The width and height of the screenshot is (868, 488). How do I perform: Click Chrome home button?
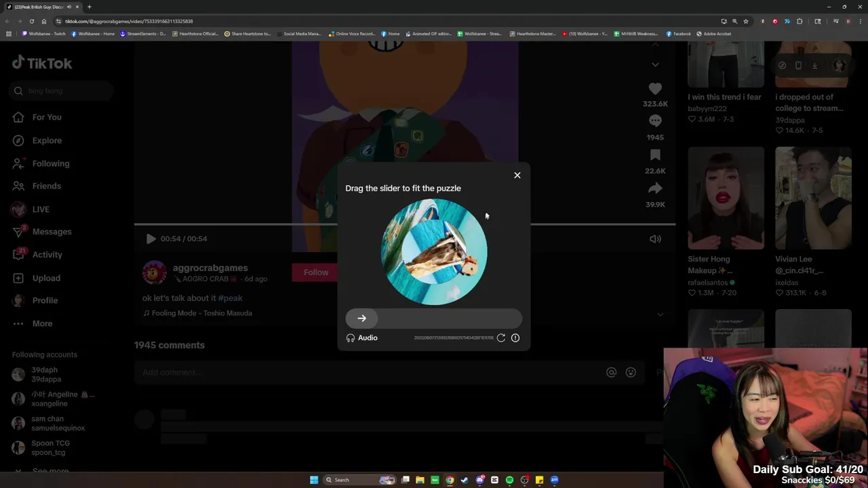(44, 21)
